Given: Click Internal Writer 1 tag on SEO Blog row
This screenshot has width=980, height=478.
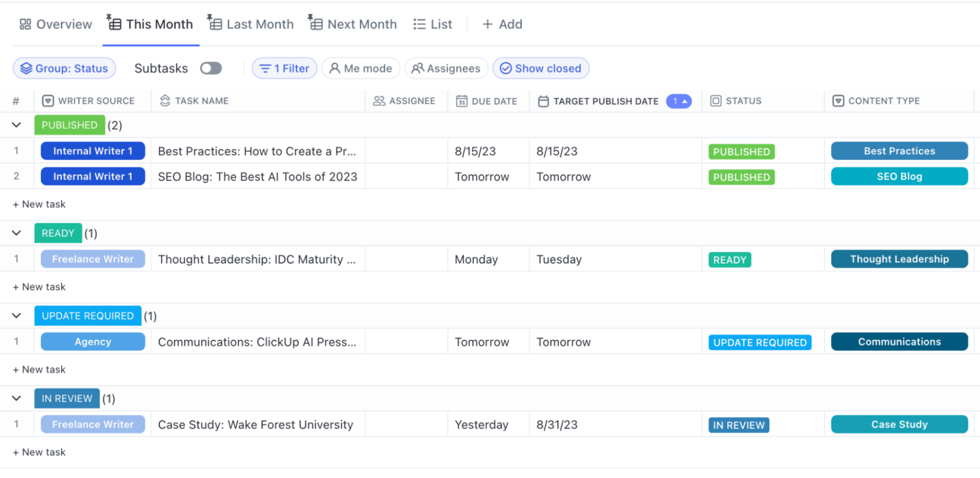Looking at the screenshot, I should tap(93, 177).
